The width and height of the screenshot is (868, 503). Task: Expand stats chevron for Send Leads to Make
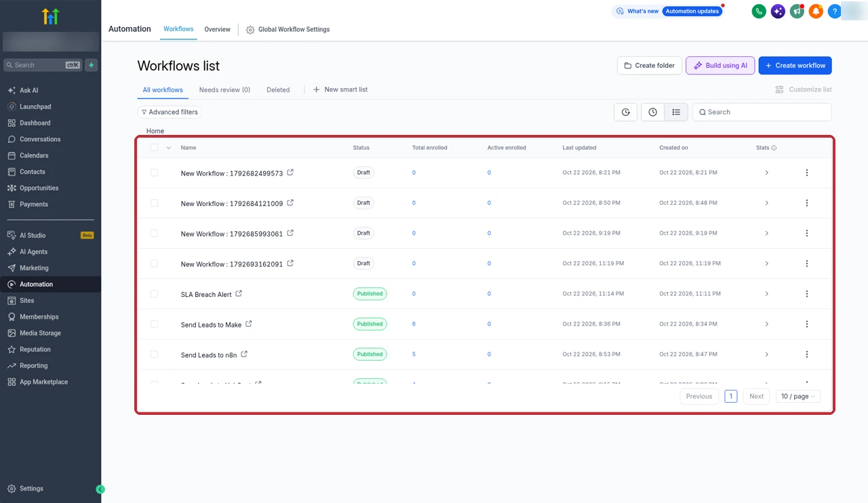click(x=767, y=324)
